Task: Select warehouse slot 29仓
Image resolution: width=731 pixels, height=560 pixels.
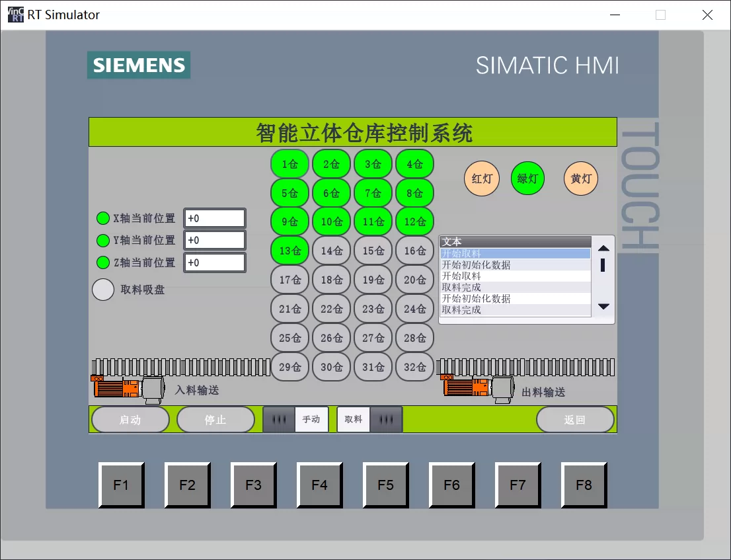Action: [x=289, y=367]
